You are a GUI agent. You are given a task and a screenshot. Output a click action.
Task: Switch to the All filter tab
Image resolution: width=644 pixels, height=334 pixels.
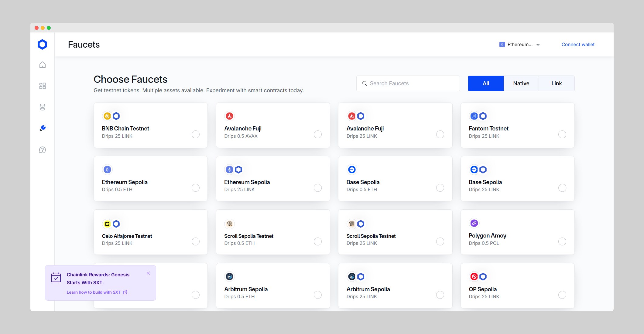click(486, 83)
